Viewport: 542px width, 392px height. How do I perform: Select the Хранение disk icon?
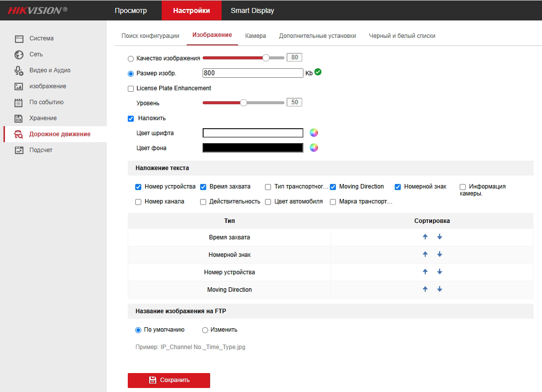point(19,118)
